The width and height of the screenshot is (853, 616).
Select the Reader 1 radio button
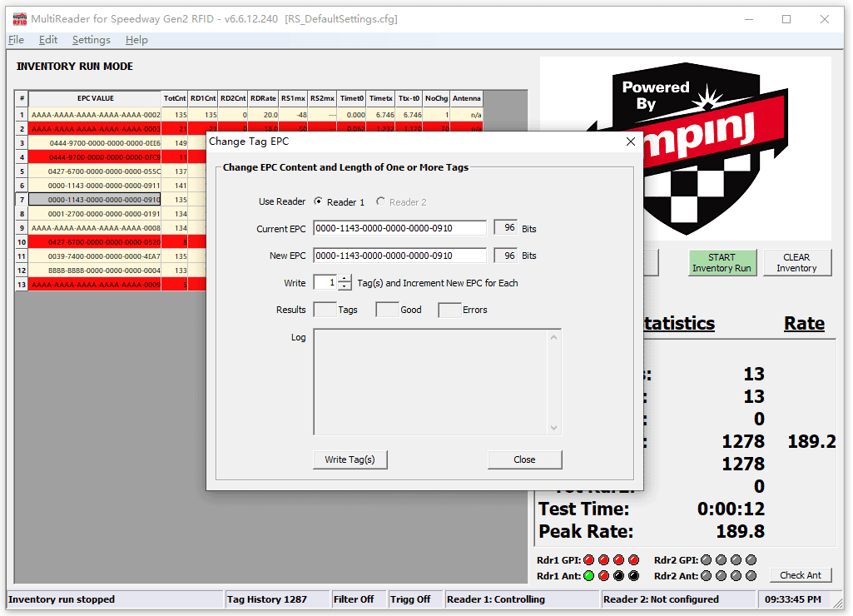click(x=319, y=202)
